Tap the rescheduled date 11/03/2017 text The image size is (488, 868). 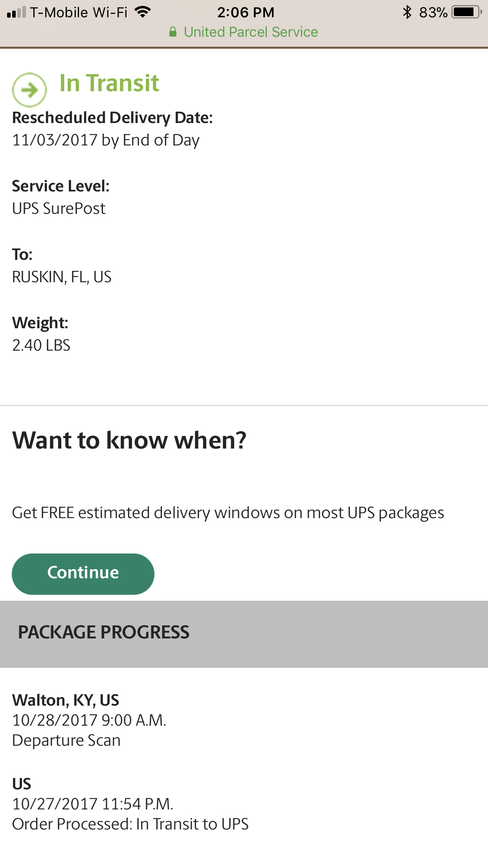(106, 140)
